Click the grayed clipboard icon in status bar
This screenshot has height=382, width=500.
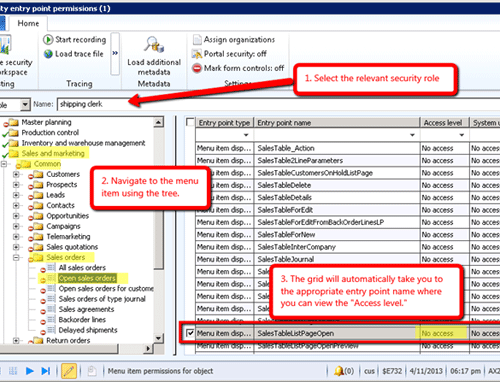coord(92,371)
